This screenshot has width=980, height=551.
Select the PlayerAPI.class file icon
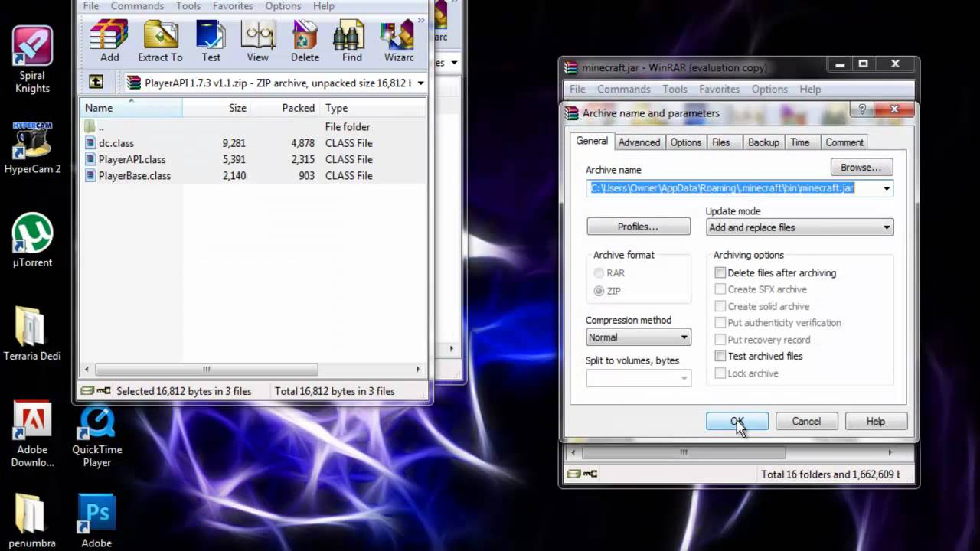(90, 159)
